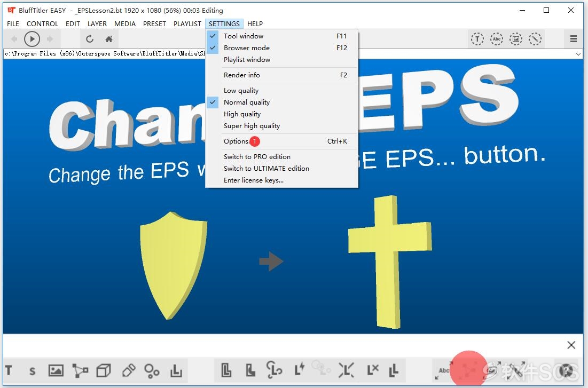Viewport: 588px width, 388px height.
Task: Click the dashed-circle T text icon
Action: [477, 39]
